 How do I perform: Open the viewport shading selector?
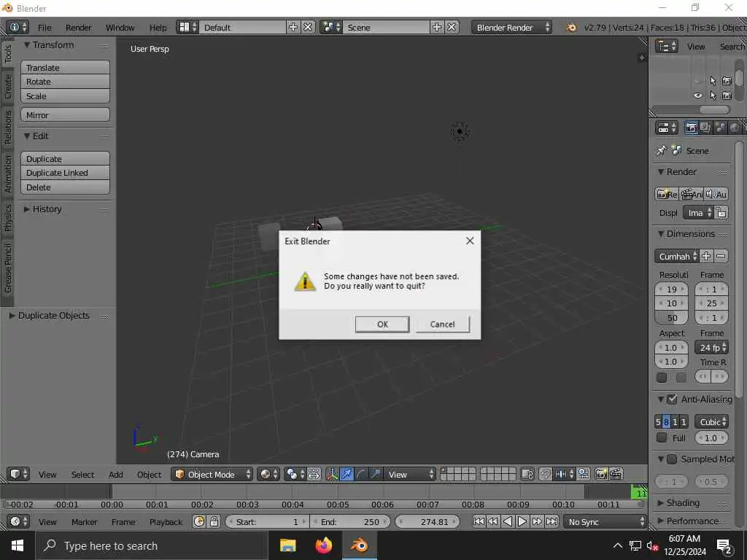click(x=268, y=474)
